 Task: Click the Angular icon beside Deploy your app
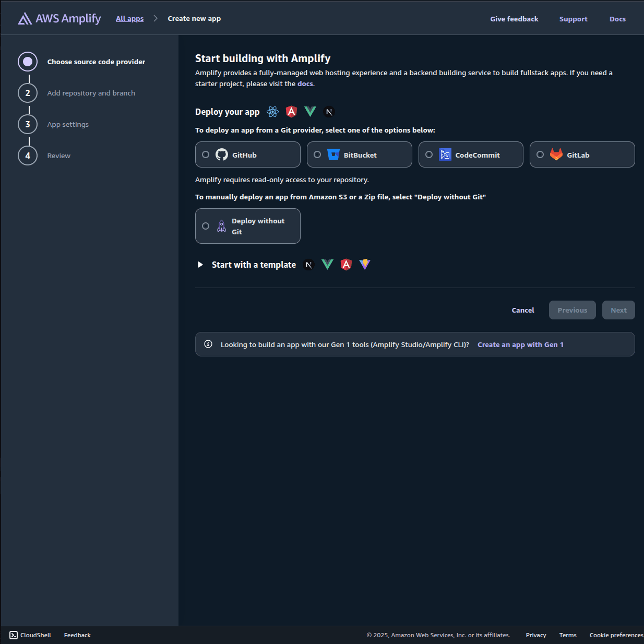click(291, 112)
